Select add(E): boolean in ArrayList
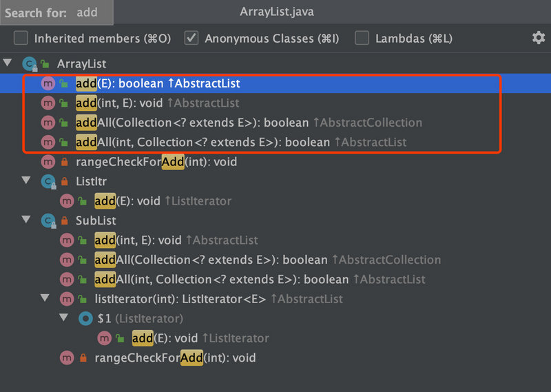The height and width of the screenshot is (392, 551). pos(158,83)
